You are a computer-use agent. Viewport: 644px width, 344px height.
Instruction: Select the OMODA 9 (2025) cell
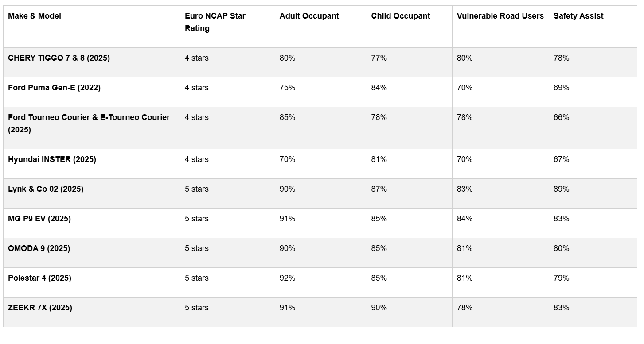(39, 248)
